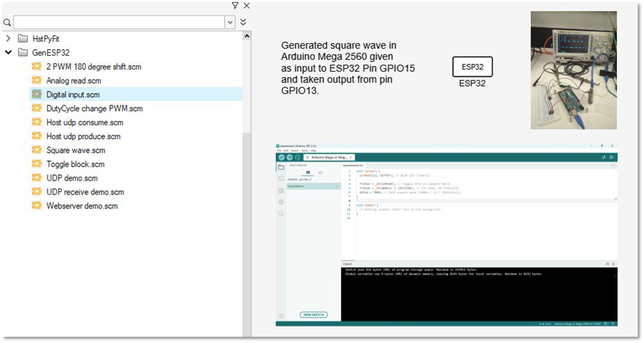Select Host udp consume.scm

tap(86, 122)
